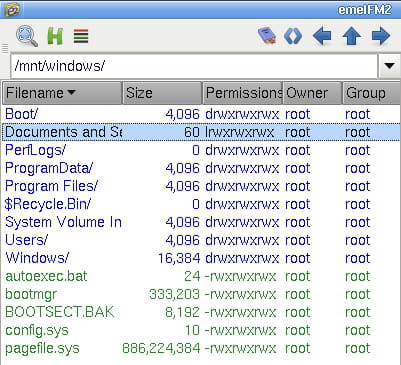Select Documents and Settings link row
Image resolution: width=401 pixels, height=365 pixels.
point(201,132)
